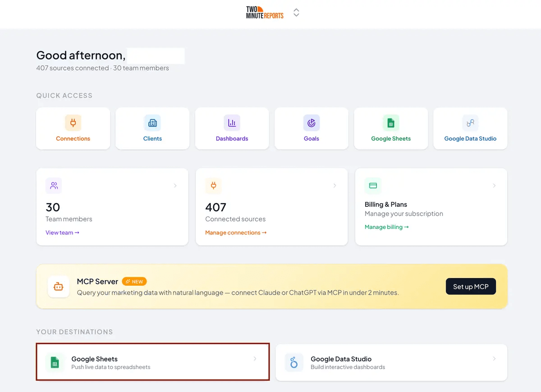Screen dimensions: 541x392
Task: Open the Dashboards quick access label
Action: 232,139
